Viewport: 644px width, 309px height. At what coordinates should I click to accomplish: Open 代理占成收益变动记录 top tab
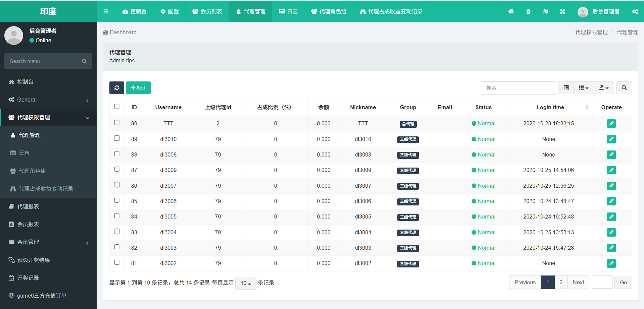click(391, 11)
